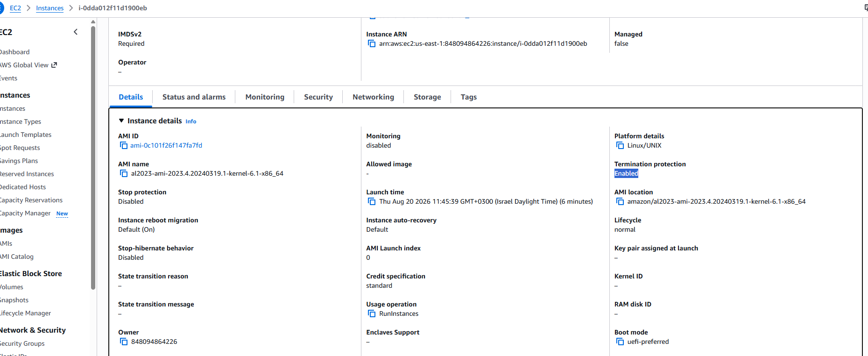Image resolution: width=868 pixels, height=356 pixels.
Task: Open the ami-0c101f26f147fa7fd link
Action: point(166,145)
